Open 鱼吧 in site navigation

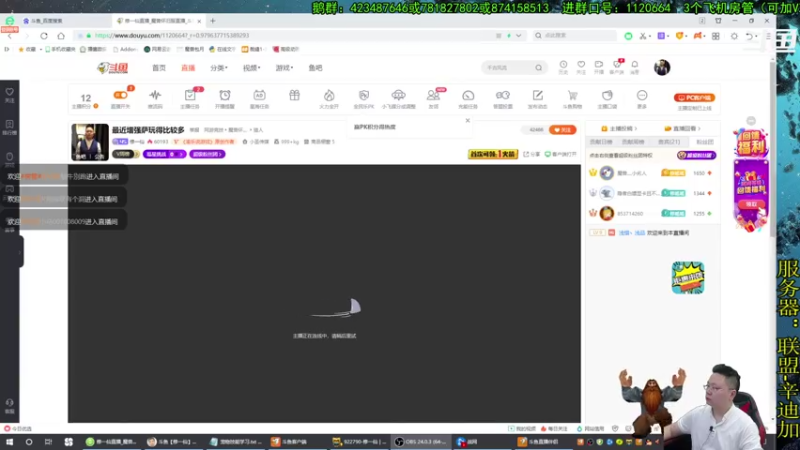[315, 68]
